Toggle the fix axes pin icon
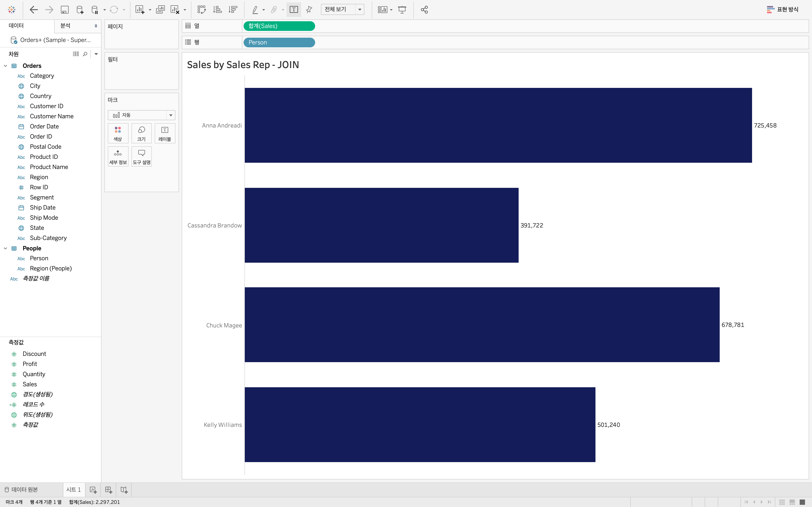The width and height of the screenshot is (812, 507). [x=309, y=10]
